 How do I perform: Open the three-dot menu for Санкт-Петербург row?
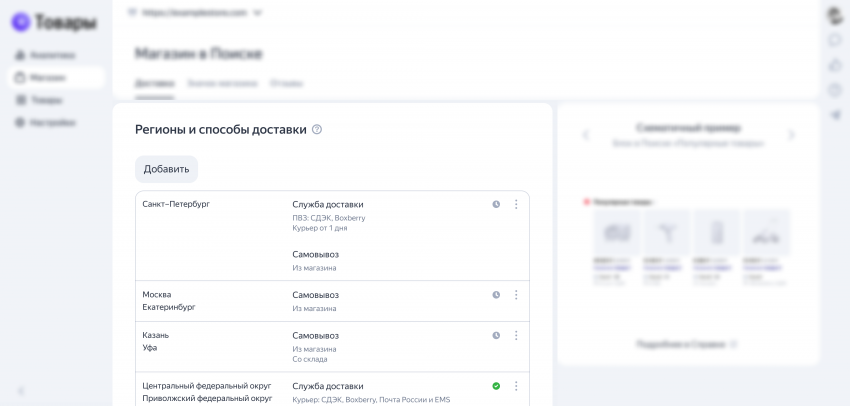coord(516,204)
